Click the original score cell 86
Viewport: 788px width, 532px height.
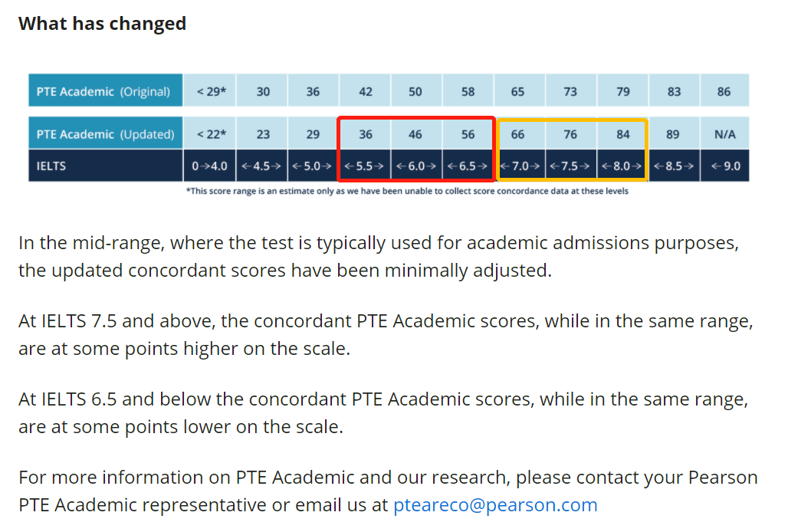click(724, 91)
